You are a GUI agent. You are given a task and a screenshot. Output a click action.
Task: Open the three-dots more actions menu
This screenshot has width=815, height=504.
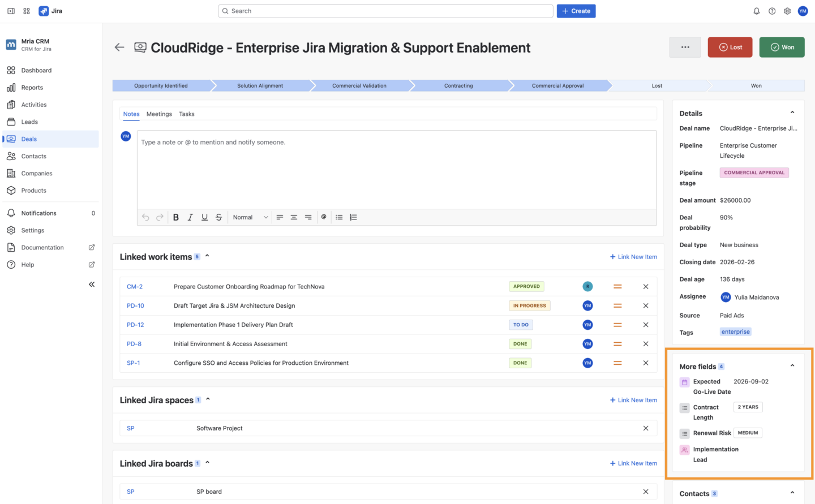(685, 48)
